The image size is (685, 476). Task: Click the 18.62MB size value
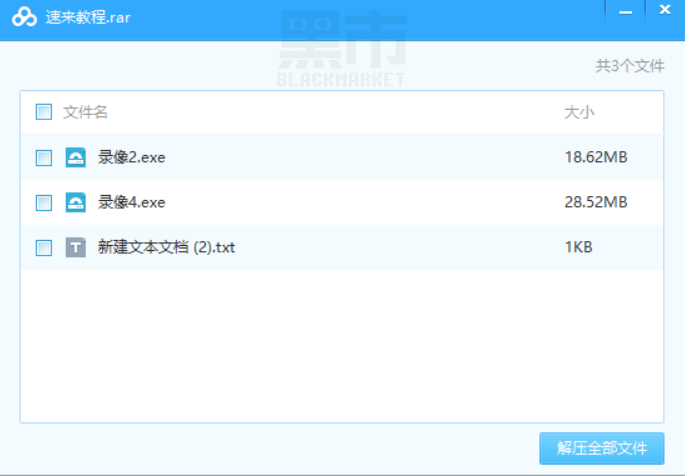point(596,157)
